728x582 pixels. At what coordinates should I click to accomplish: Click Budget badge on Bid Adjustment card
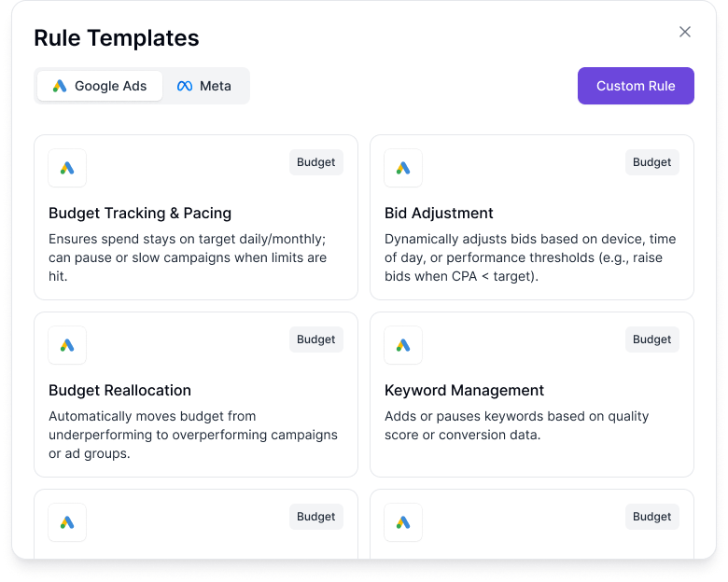652,162
